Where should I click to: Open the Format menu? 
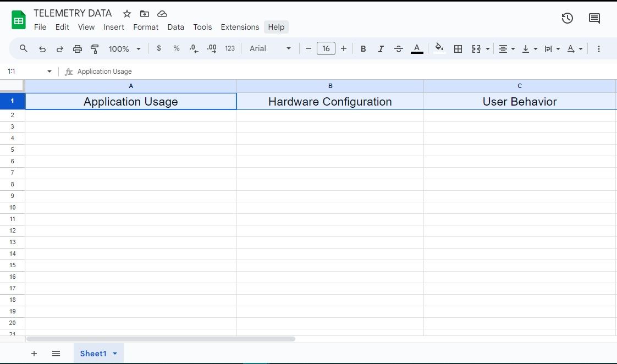pos(146,26)
